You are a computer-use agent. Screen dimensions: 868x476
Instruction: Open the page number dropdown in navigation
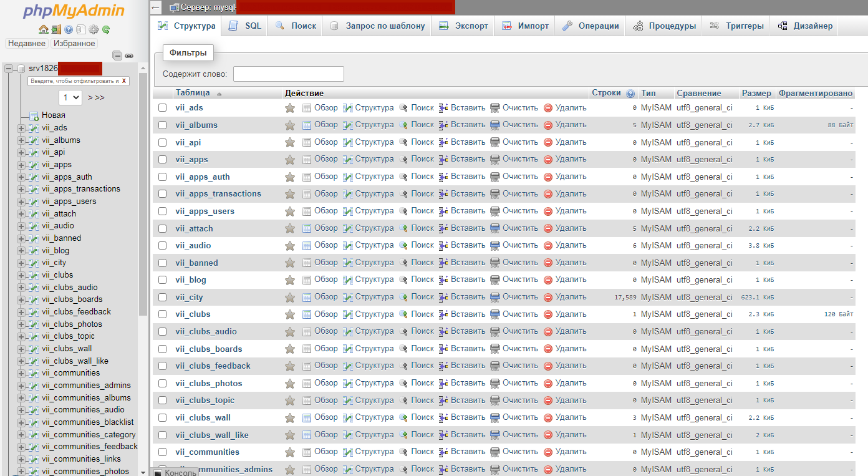tap(70, 97)
